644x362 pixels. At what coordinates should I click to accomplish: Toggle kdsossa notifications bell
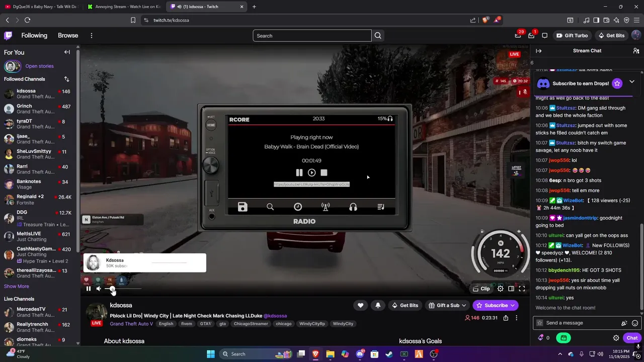(378, 305)
